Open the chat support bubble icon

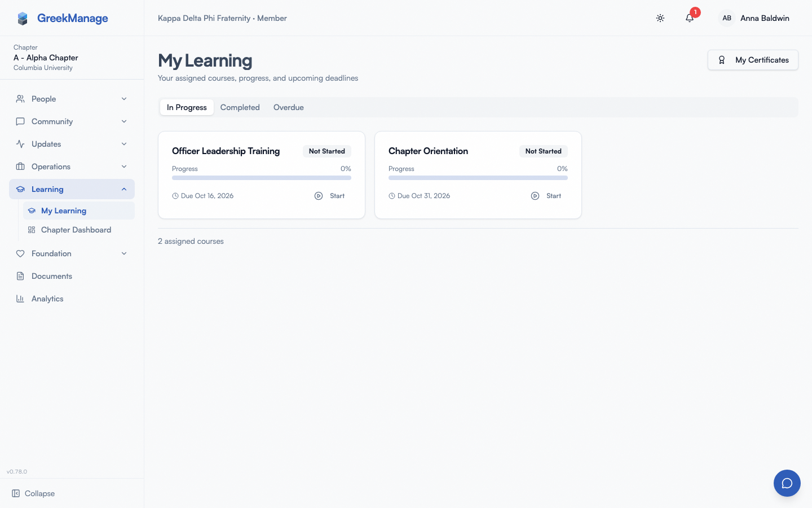pos(787,483)
